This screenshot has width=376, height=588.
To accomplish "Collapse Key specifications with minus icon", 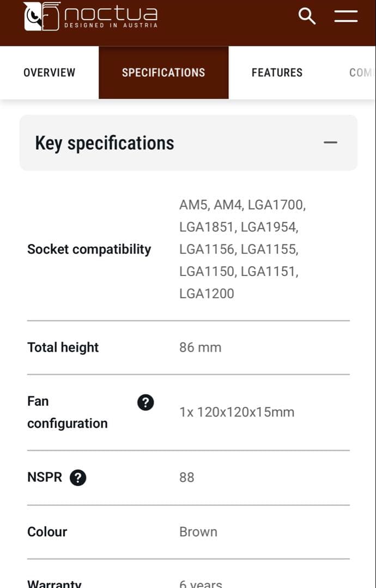I will click(330, 143).
